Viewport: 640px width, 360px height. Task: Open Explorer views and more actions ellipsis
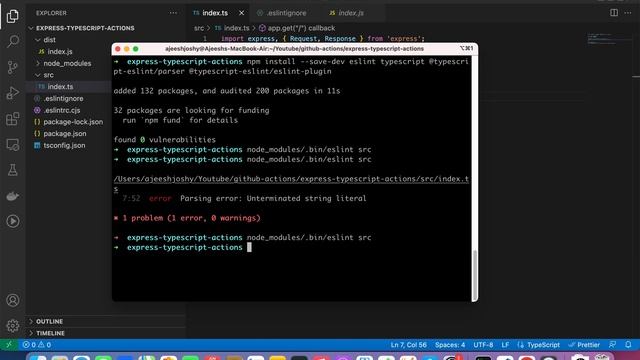173,13
